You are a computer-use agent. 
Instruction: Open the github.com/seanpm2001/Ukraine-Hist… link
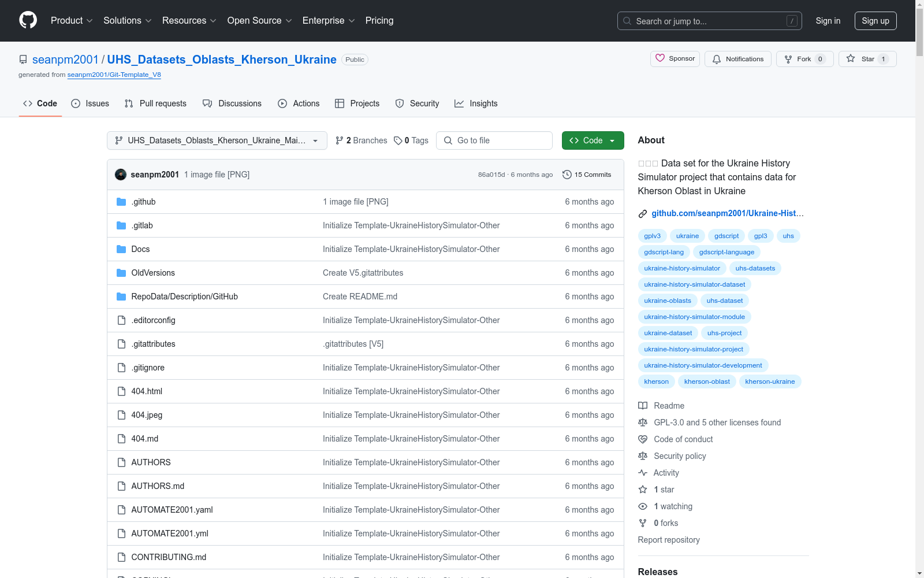click(x=728, y=213)
